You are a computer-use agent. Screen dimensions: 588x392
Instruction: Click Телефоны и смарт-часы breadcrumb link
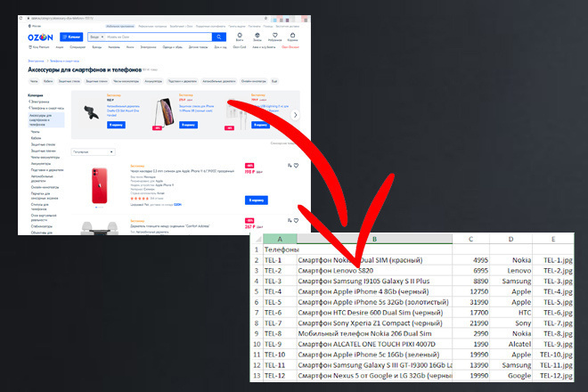64,61
